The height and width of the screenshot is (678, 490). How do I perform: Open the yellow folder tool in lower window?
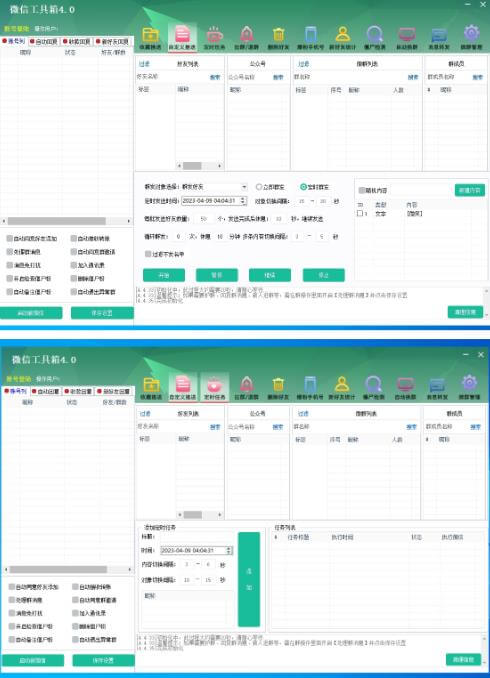pos(151,387)
